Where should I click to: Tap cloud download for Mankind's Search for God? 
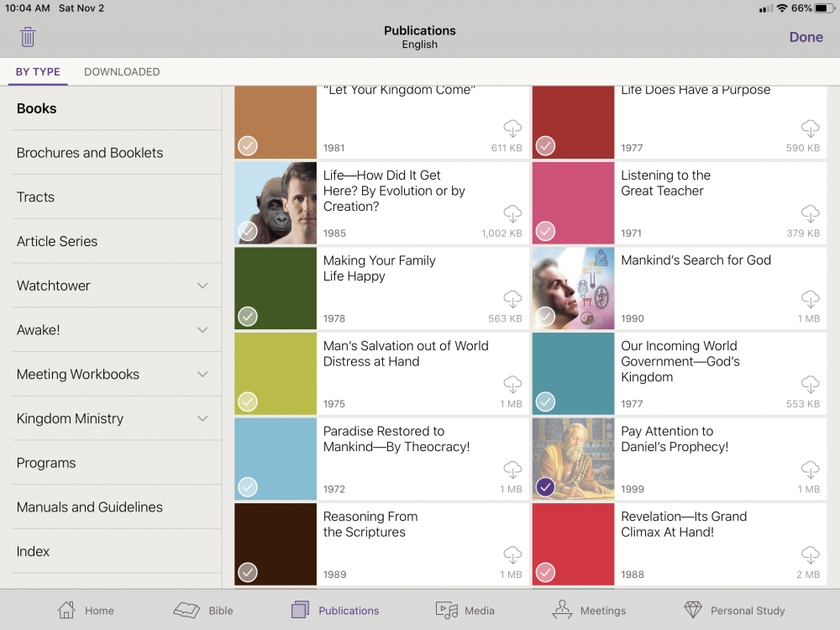point(810,298)
